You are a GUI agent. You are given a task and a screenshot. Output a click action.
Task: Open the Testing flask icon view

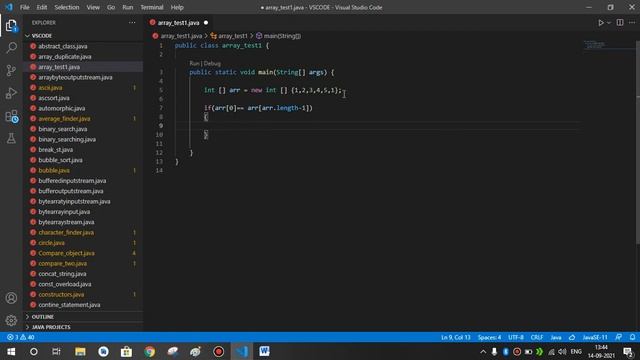click(x=11, y=138)
